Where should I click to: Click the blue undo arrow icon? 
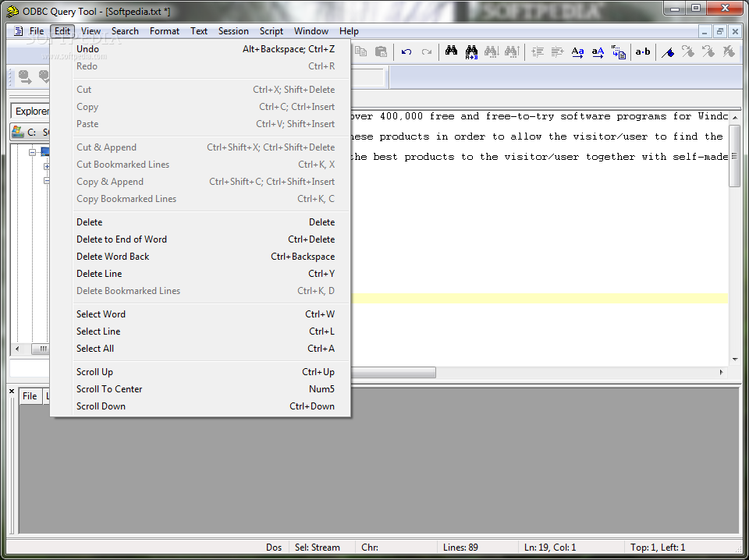coord(406,51)
